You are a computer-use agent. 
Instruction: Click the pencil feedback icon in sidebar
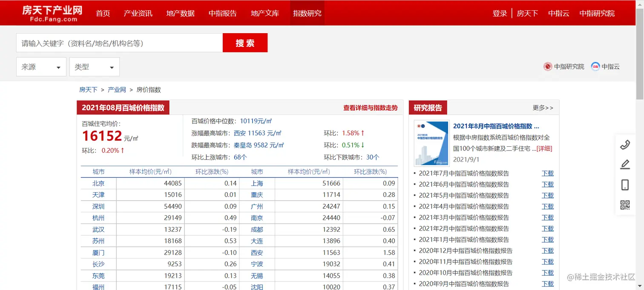[x=625, y=165]
